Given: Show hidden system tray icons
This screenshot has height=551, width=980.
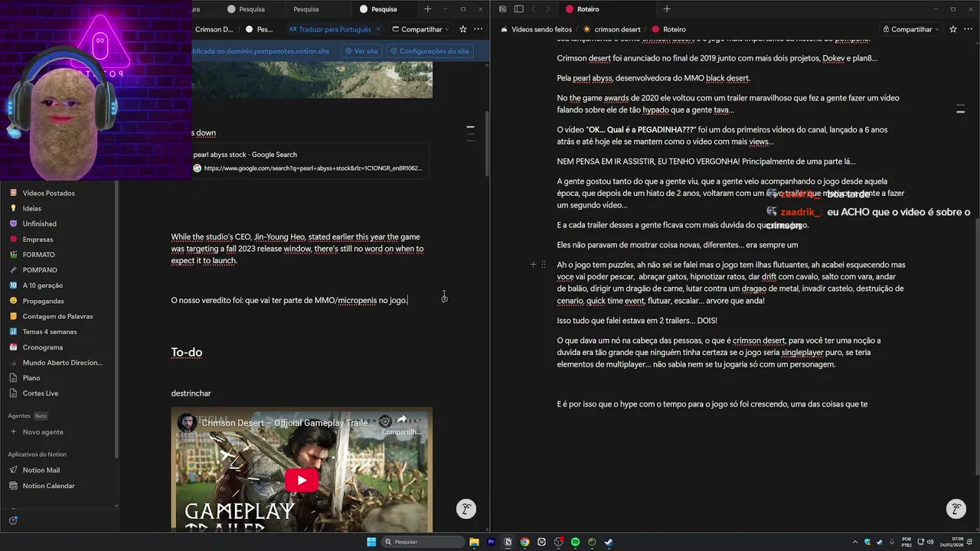Looking at the screenshot, I should (855, 542).
